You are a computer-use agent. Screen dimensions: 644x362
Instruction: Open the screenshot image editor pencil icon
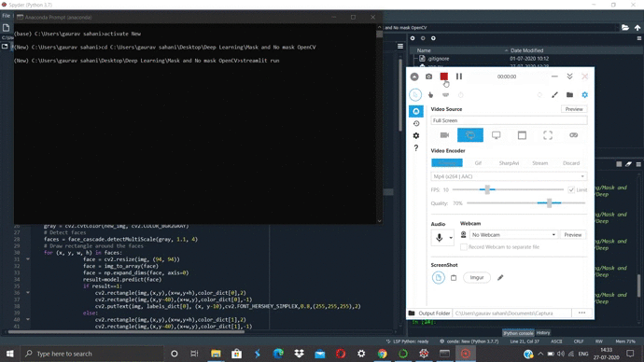click(500, 278)
